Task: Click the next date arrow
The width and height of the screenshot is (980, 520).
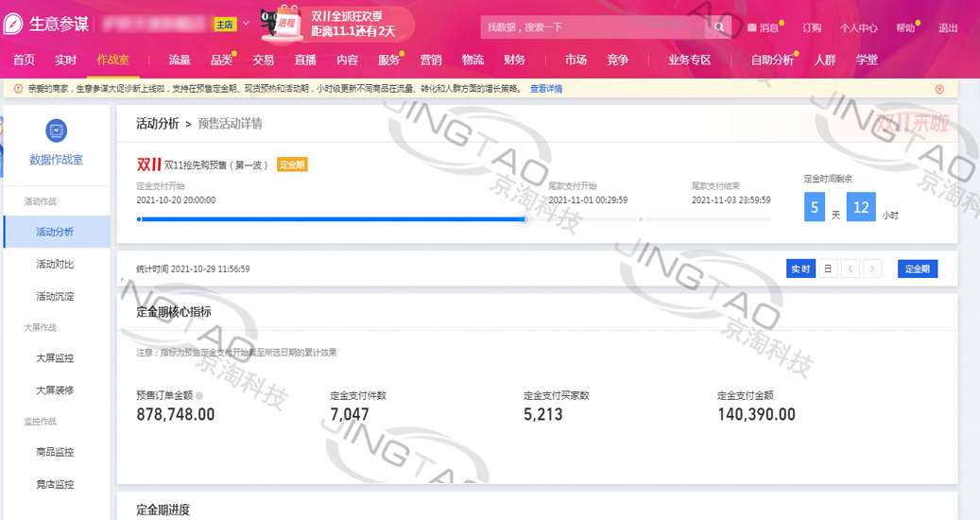Action: (872, 269)
